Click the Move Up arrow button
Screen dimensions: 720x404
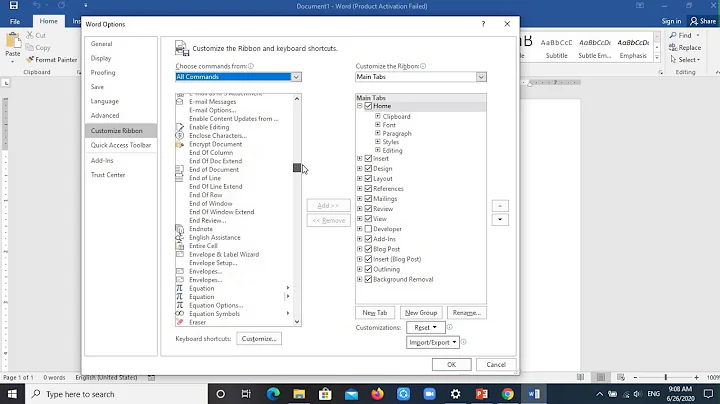point(500,206)
